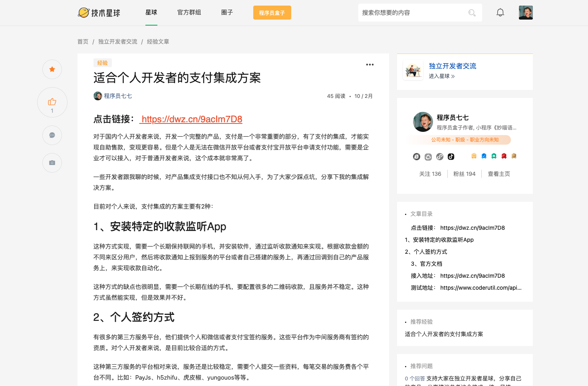Click the 技术星球 logo
Viewport: 588px width, 386px height.
point(99,13)
